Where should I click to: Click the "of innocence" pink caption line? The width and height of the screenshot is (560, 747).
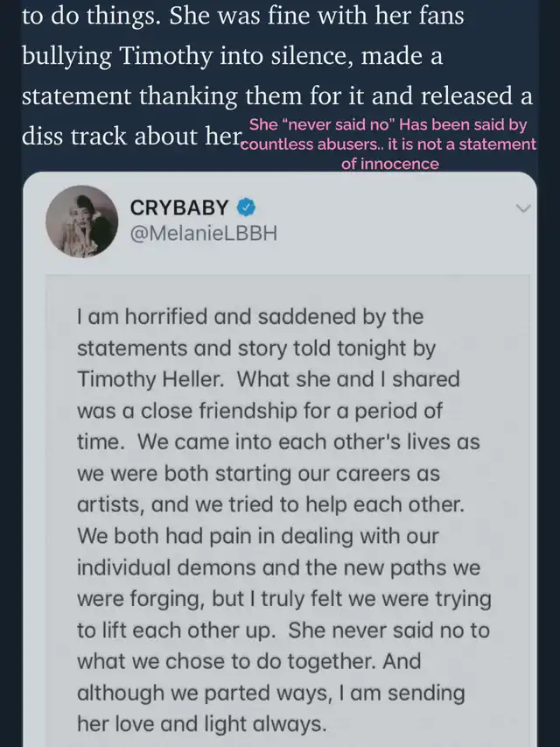[x=390, y=164]
